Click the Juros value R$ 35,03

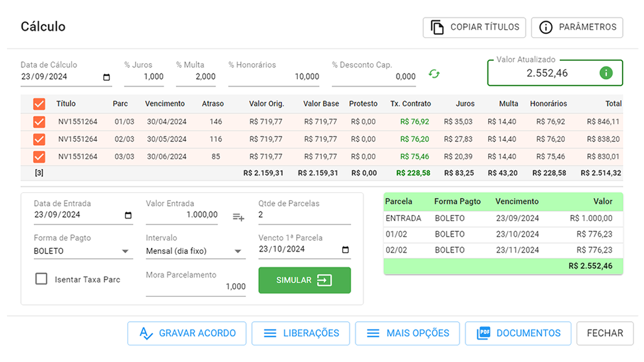(x=458, y=122)
